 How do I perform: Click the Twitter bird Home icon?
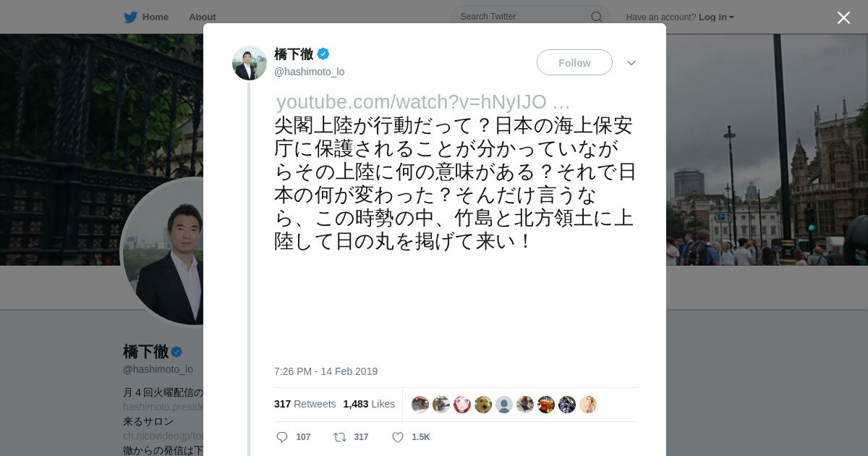pos(130,17)
